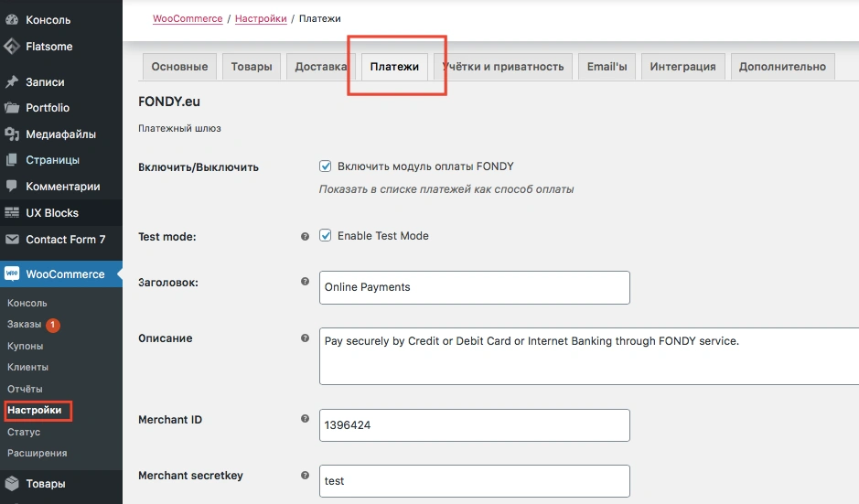
Task: Click the Заголовок field with Online Payments
Action: 475,287
